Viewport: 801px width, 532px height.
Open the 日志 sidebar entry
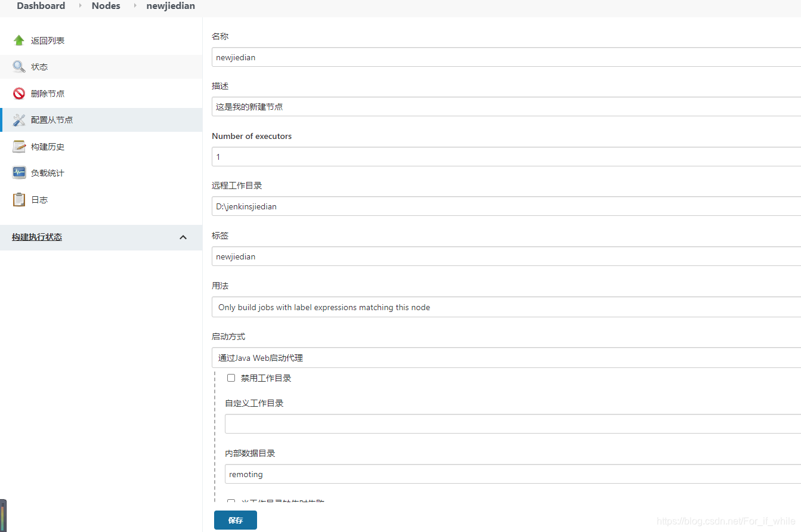[39, 200]
